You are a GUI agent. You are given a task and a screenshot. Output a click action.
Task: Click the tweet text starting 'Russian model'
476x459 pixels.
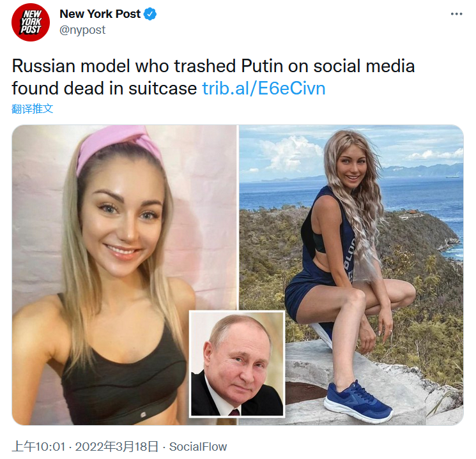[213, 77]
